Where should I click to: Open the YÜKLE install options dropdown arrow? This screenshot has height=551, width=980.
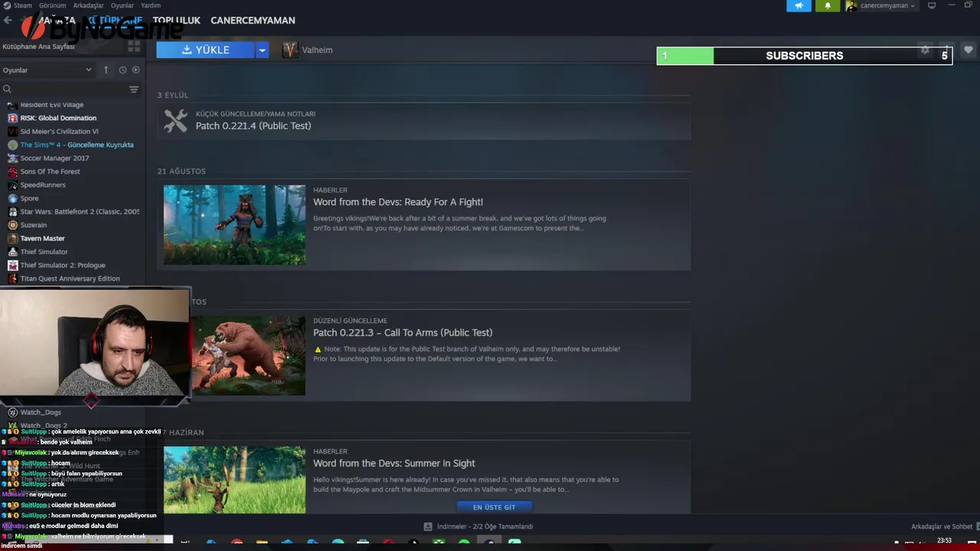[262, 50]
